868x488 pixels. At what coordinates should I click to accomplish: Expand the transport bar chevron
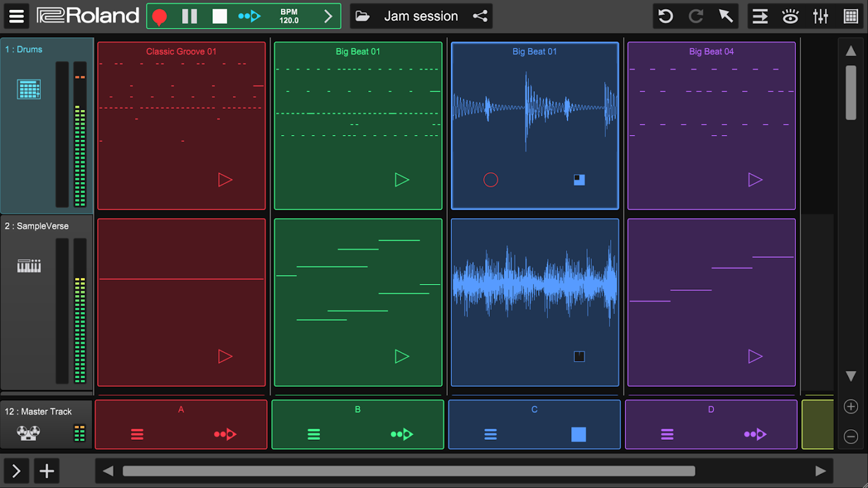coord(328,16)
